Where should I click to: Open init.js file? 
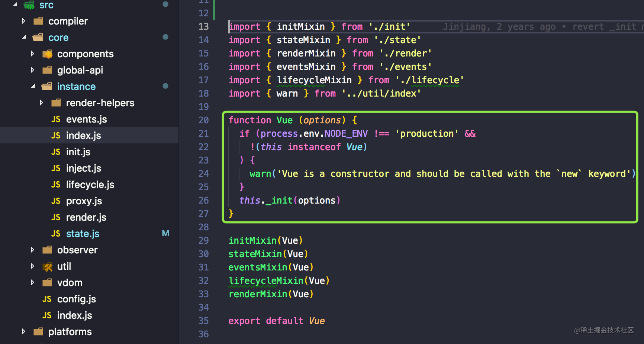[78, 152]
